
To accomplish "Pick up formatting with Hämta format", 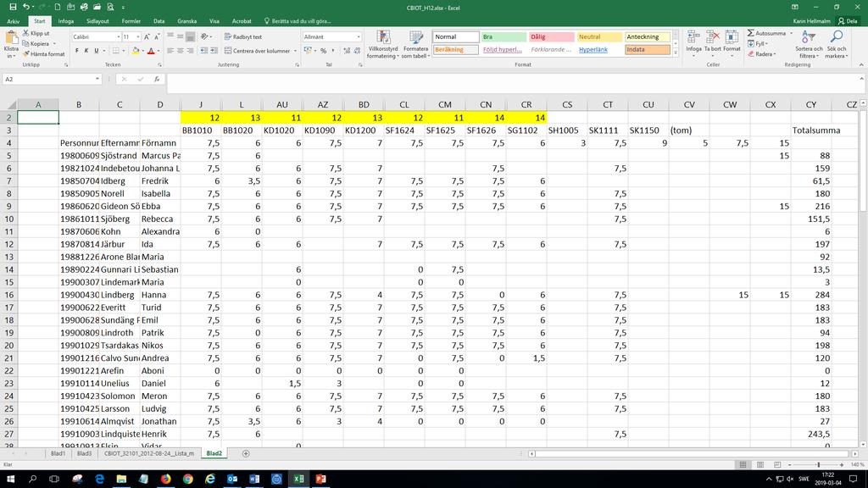I will [x=44, y=54].
